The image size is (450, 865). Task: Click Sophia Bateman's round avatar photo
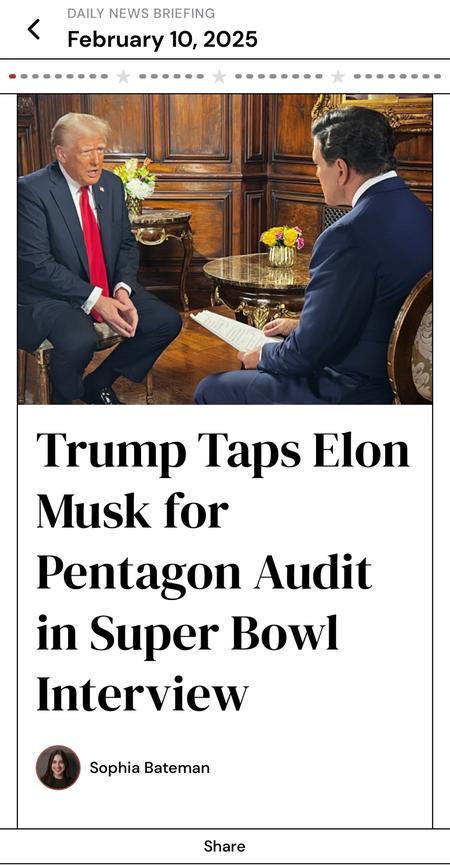click(x=58, y=767)
